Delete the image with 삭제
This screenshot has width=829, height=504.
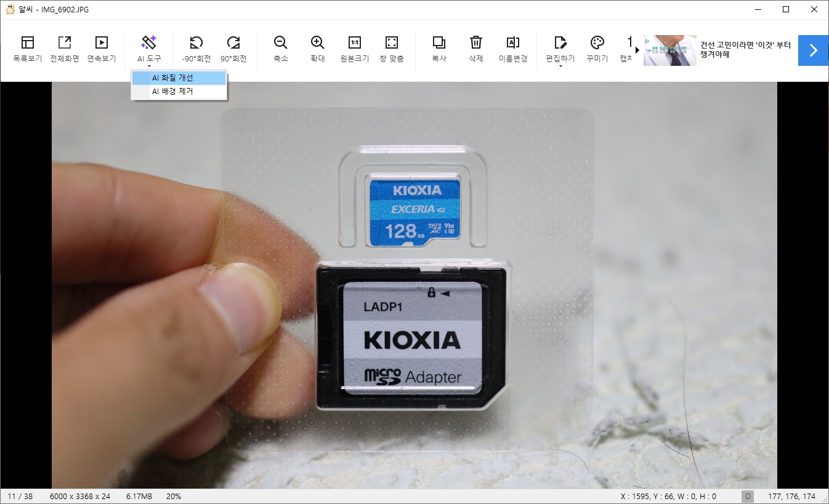click(x=476, y=49)
